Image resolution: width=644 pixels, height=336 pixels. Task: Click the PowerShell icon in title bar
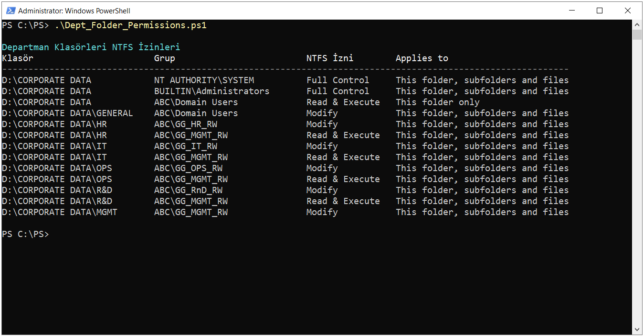click(x=10, y=11)
